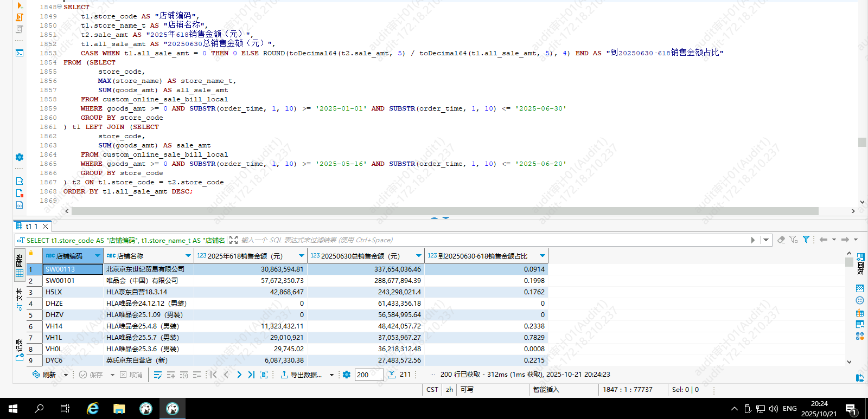Click eraser icon to clear filter
Viewport: 868px width, 419px height.
click(781, 240)
